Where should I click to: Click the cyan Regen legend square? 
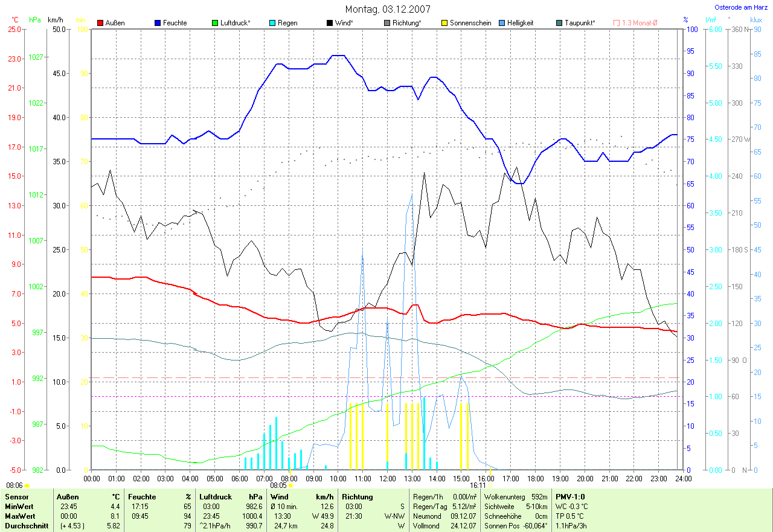click(272, 23)
